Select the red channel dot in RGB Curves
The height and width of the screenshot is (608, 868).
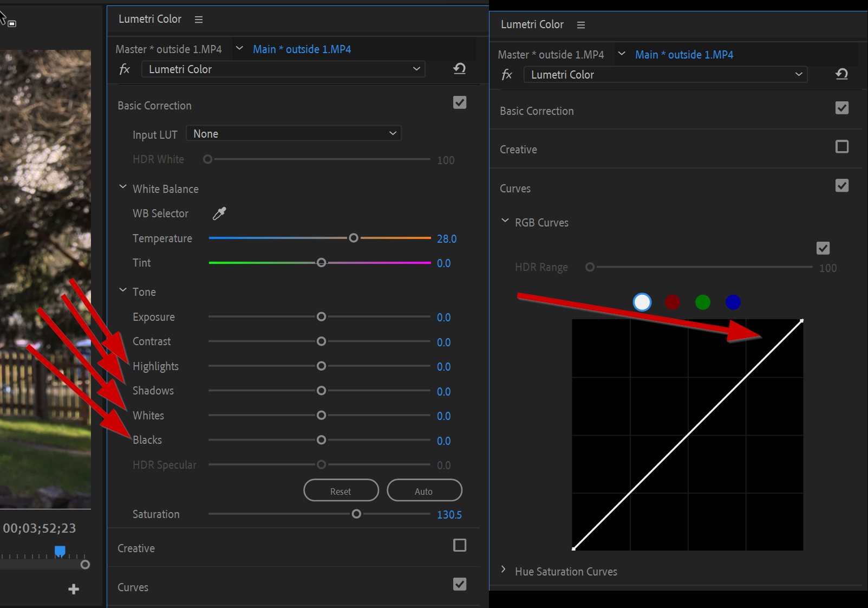click(672, 302)
